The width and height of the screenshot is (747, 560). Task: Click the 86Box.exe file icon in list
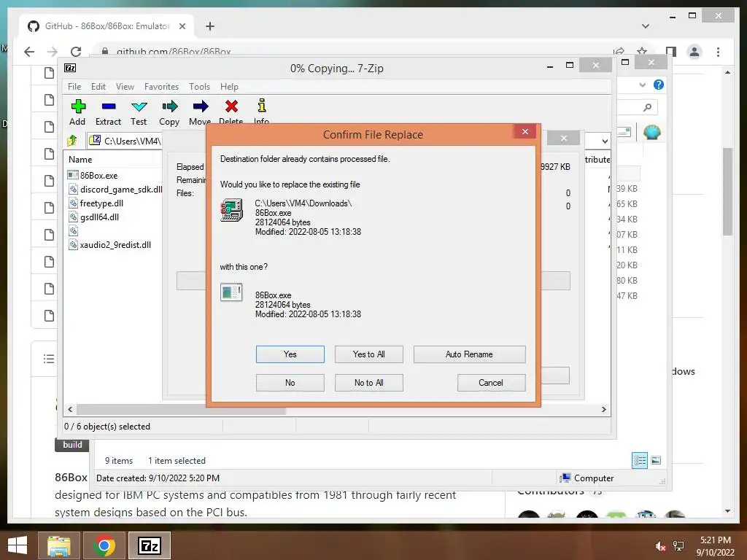73,175
